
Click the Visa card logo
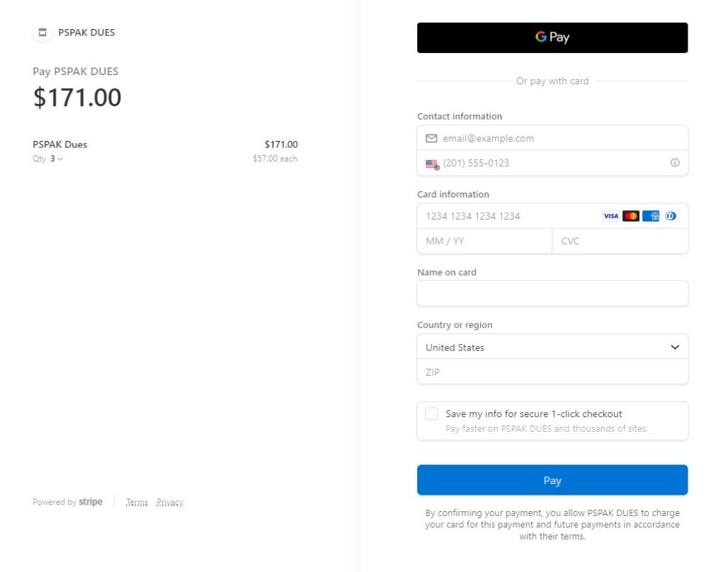coord(610,216)
